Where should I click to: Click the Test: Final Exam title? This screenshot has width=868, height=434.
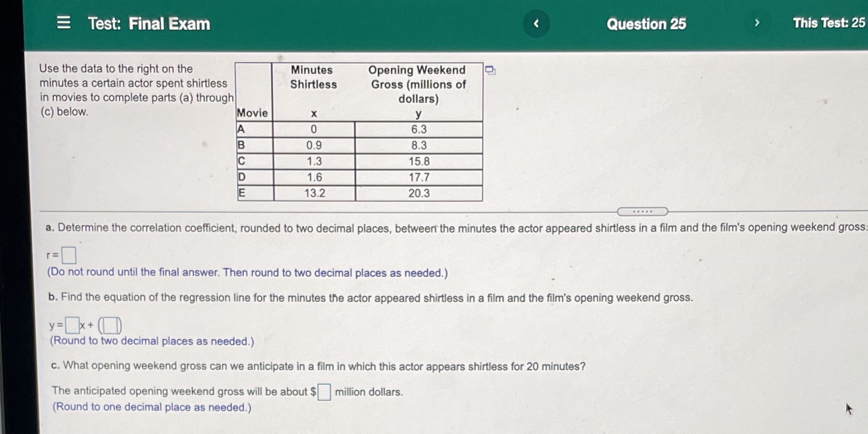pyautogui.click(x=147, y=23)
